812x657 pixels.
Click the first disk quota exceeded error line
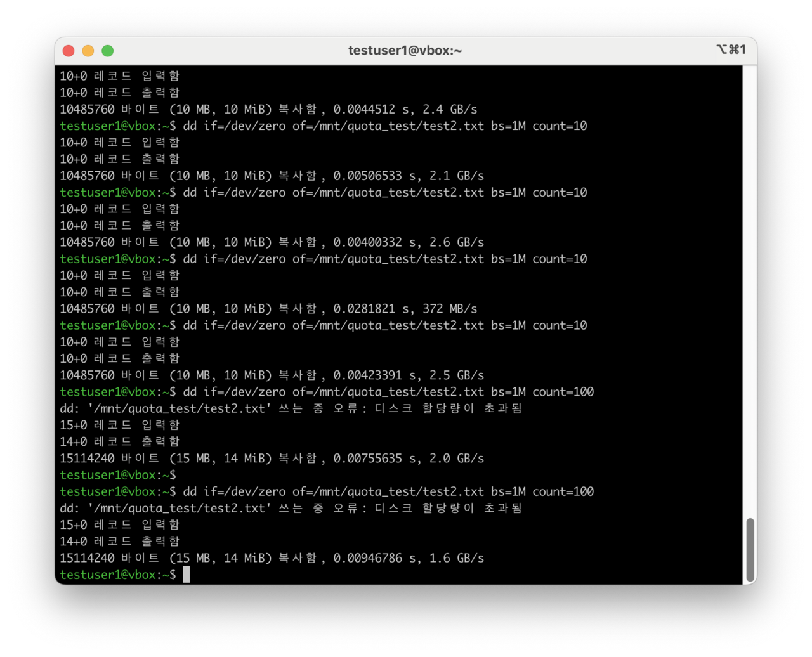click(291, 409)
